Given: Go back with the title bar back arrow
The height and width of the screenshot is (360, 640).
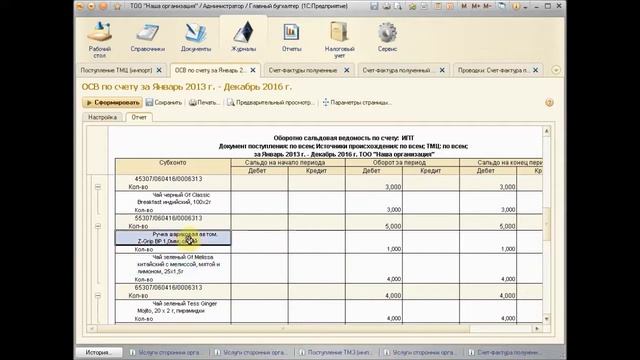Looking at the screenshot, I should 91,6.
